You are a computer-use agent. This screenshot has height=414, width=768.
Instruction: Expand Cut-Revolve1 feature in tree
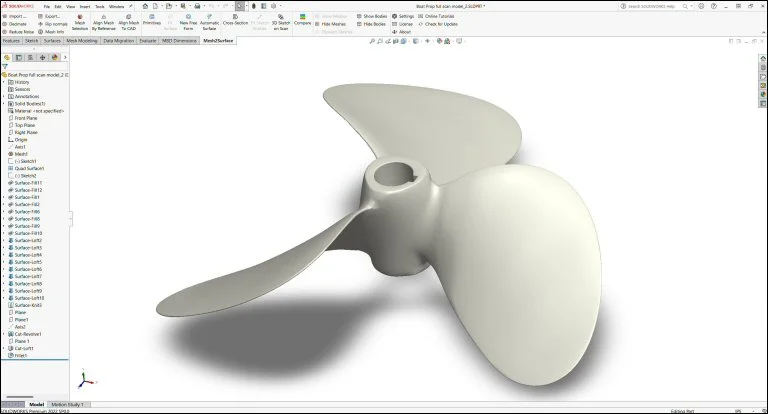point(4,334)
